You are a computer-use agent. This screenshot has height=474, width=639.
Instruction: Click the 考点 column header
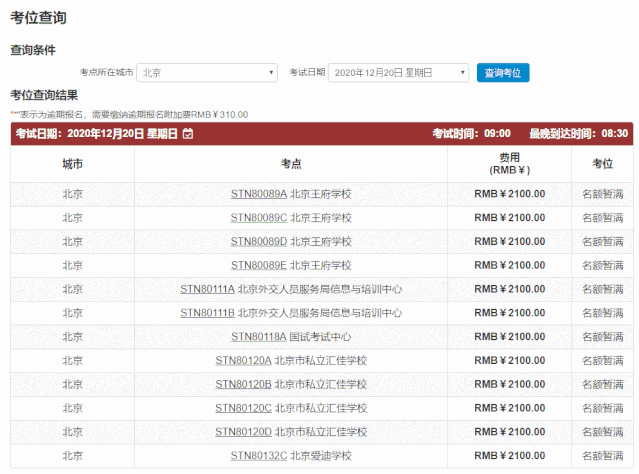coord(291,163)
